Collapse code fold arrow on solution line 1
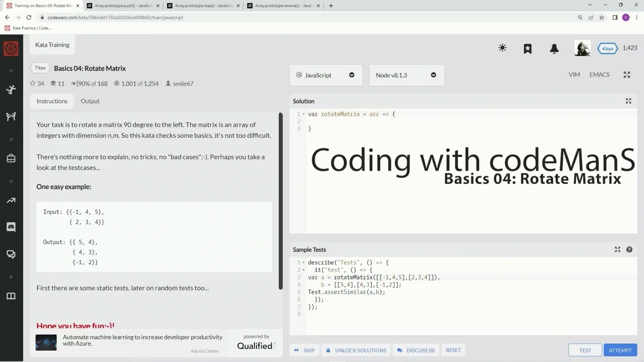The width and height of the screenshot is (644, 362). [x=303, y=114]
